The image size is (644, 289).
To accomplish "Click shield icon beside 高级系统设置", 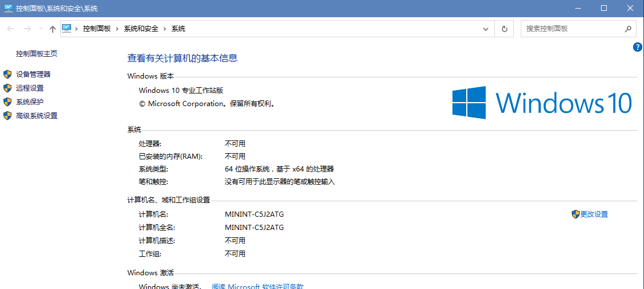I will 7,116.
